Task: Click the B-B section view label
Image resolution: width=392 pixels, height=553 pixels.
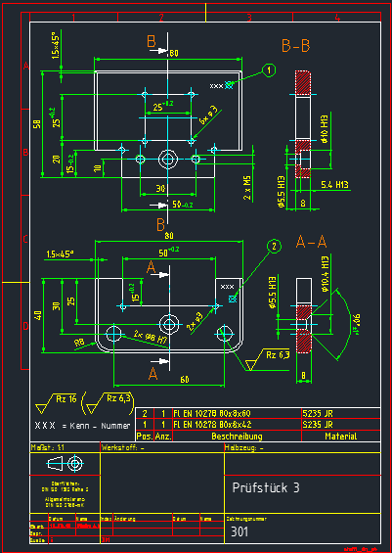Action: pos(296,46)
